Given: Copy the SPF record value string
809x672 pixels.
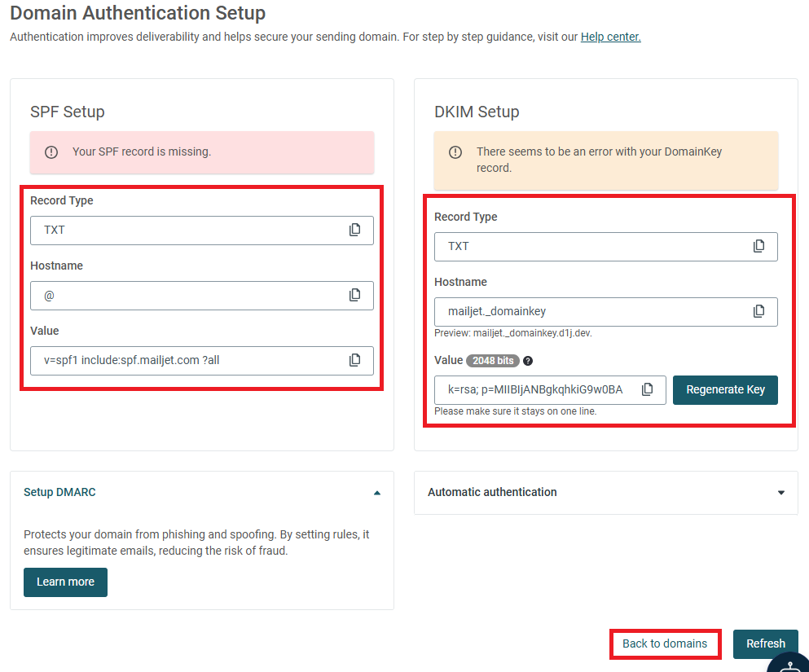Looking at the screenshot, I should 354,360.
